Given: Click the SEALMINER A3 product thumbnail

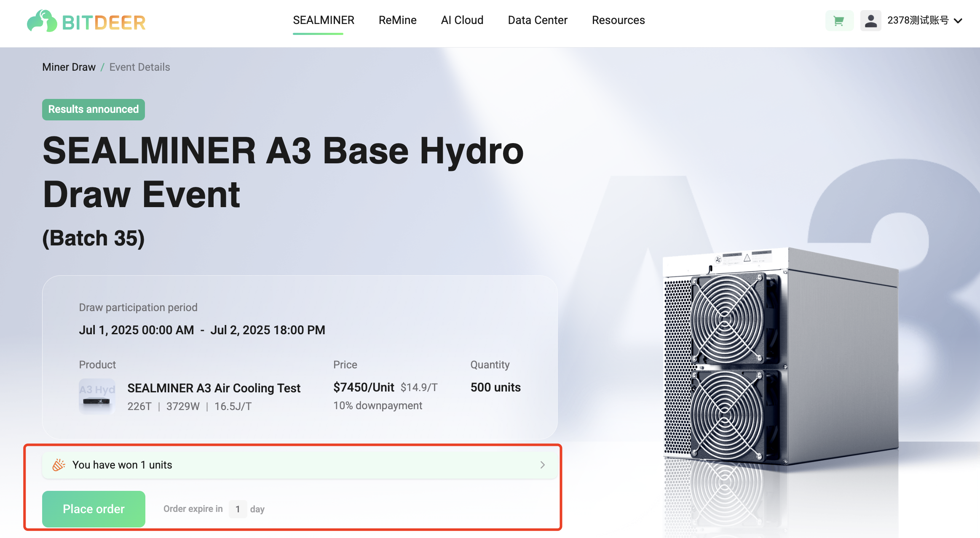Looking at the screenshot, I should tap(97, 397).
